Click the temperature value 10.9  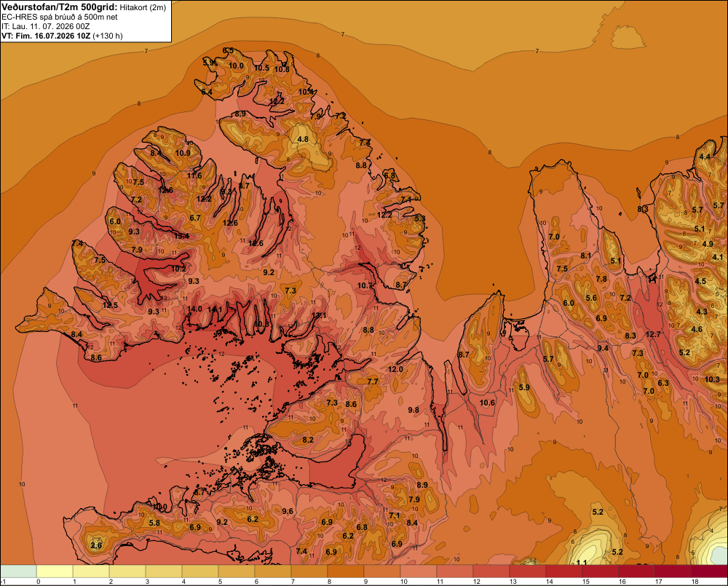tap(183, 153)
